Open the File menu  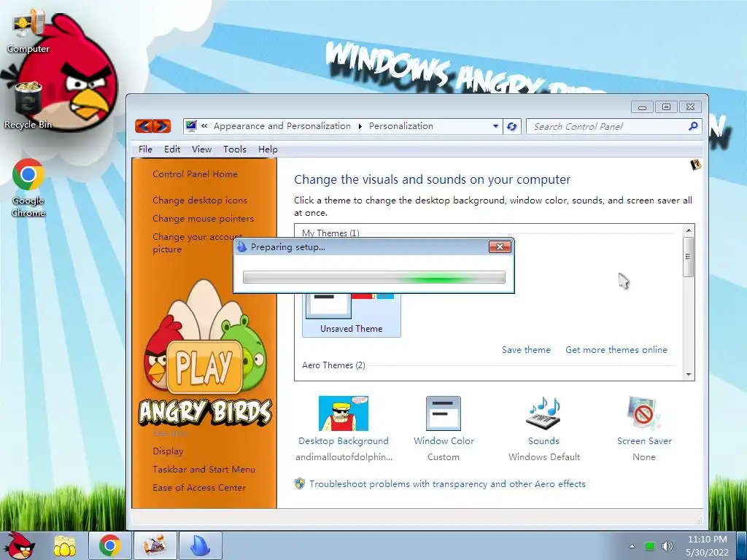[x=145, y=149]
